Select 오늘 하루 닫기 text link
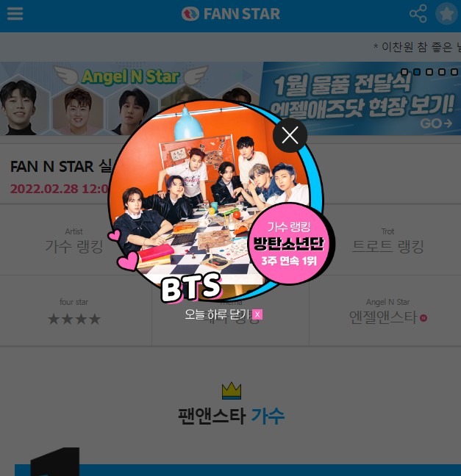 [x=218, y=314]
